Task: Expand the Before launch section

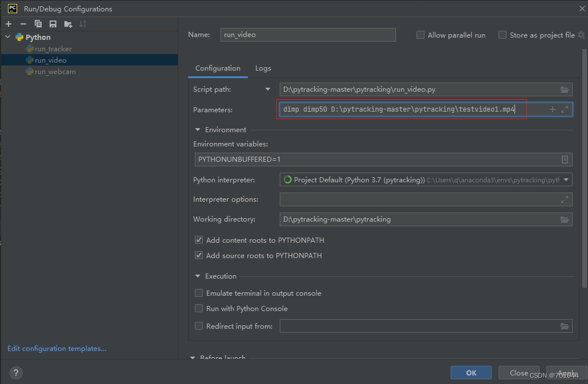Action: 193,357
